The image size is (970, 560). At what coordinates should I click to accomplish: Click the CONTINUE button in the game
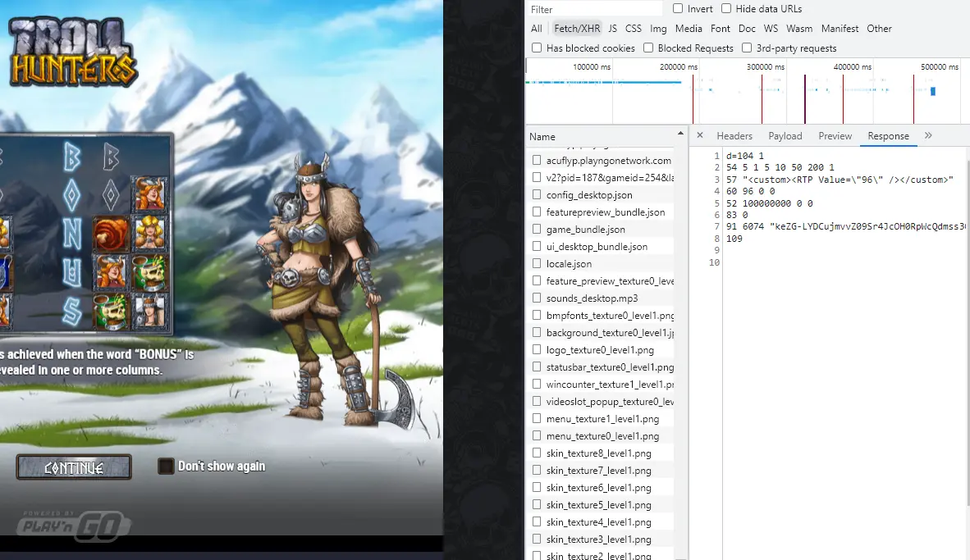tap(74, 467)
